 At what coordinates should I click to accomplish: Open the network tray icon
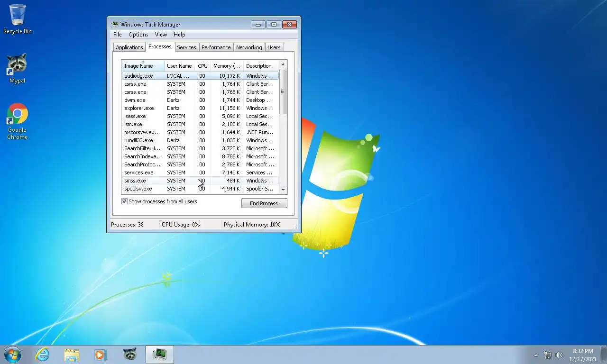pos(548,355)
